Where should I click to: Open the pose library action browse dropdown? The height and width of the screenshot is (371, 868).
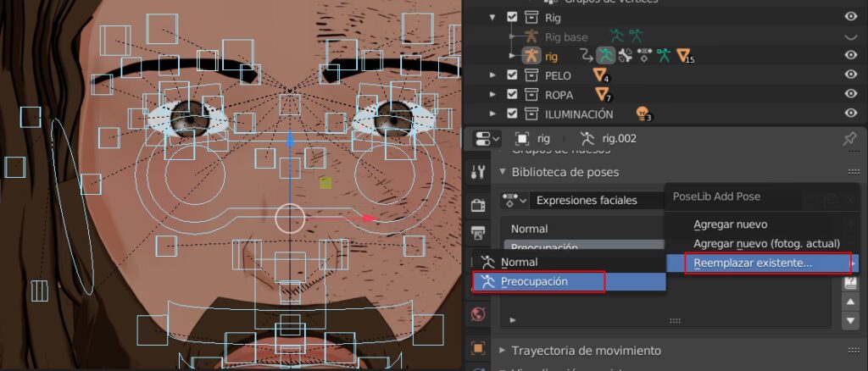[x=515, y=201]
